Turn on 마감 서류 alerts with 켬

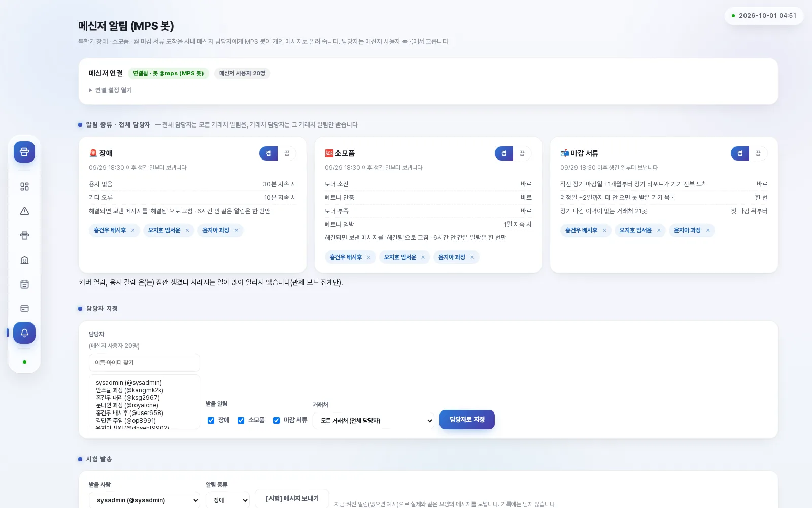[x=740, y=153]
